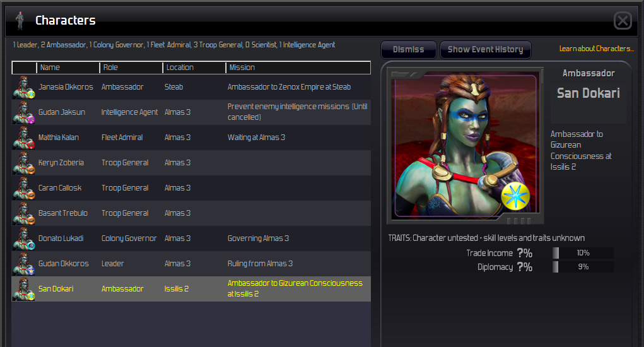644x347 pixels.
Task: Click San Dokari large portrait image
Action: pos(465,145)
